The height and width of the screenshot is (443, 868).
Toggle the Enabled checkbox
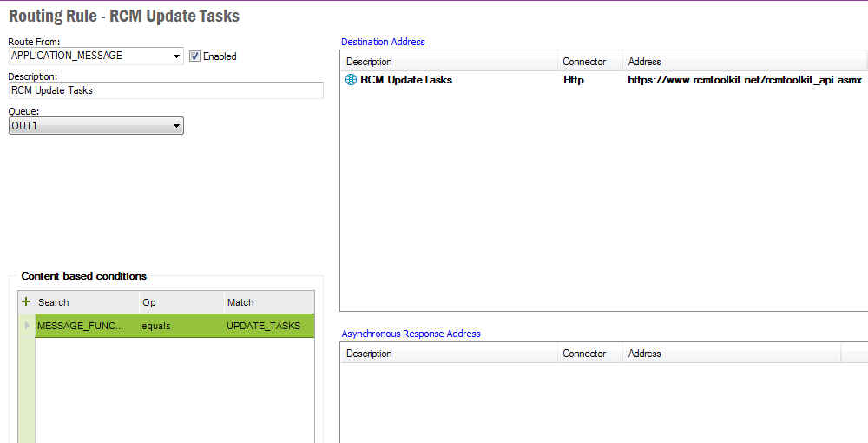pyautogui.click(x=195, y=56)
